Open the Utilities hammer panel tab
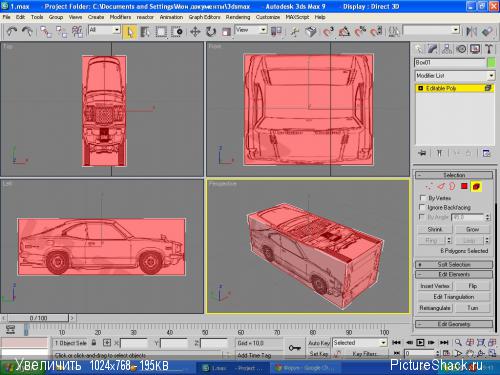This screenshot has width=500, height=375. pyautogui.click(x=489, y=49)
